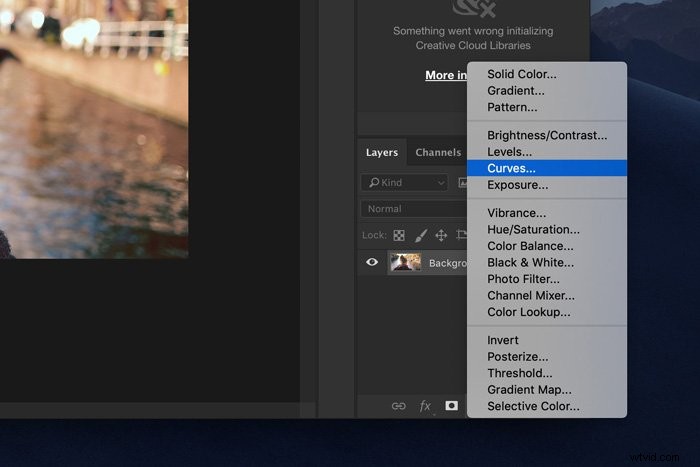Open the Kind layer filter dropdown
700x467 pixels.
(x=404, y=183)
